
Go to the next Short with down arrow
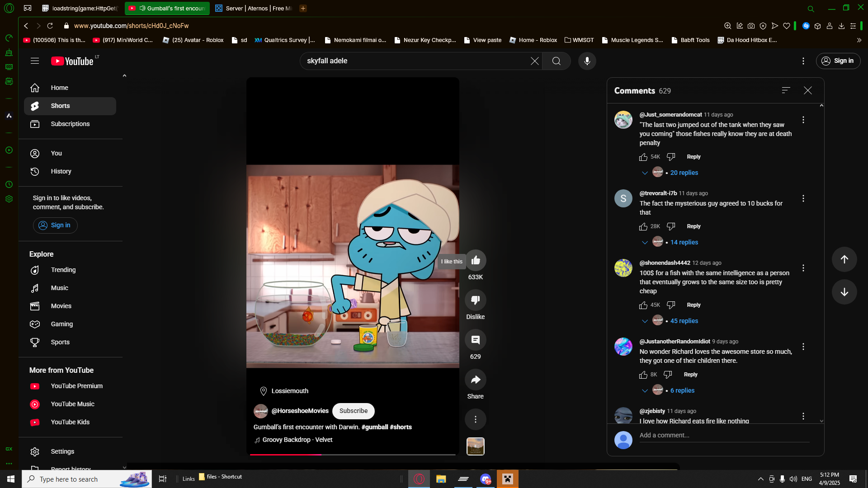[844, 292]
